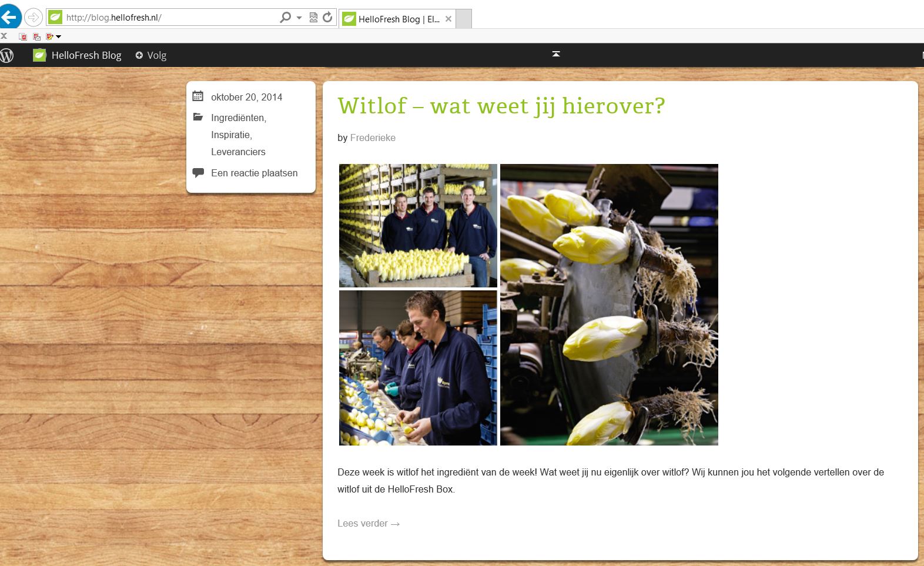Click the address bar search magnifier icon
The width and height of the screenshot is (924, 566).
[x=285, y=18]
